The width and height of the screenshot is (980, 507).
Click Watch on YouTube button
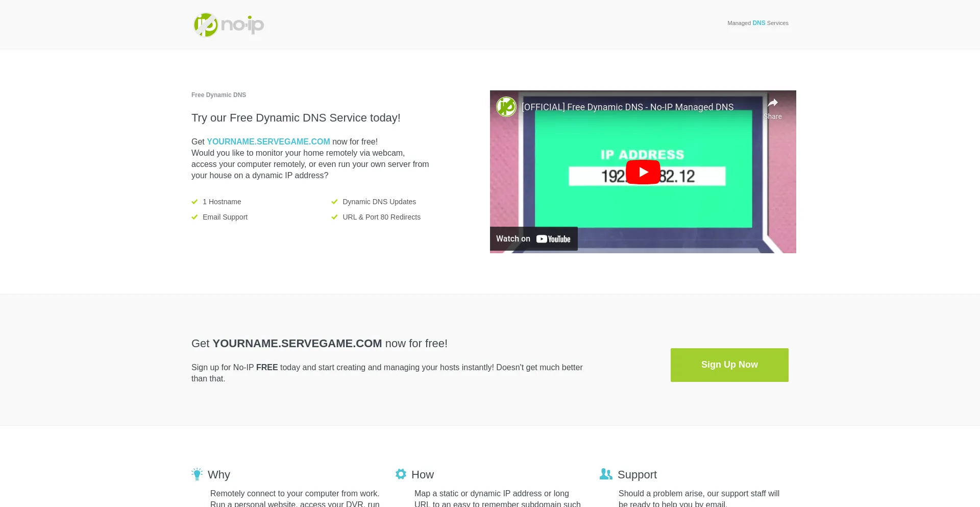[x=533, y=239]
